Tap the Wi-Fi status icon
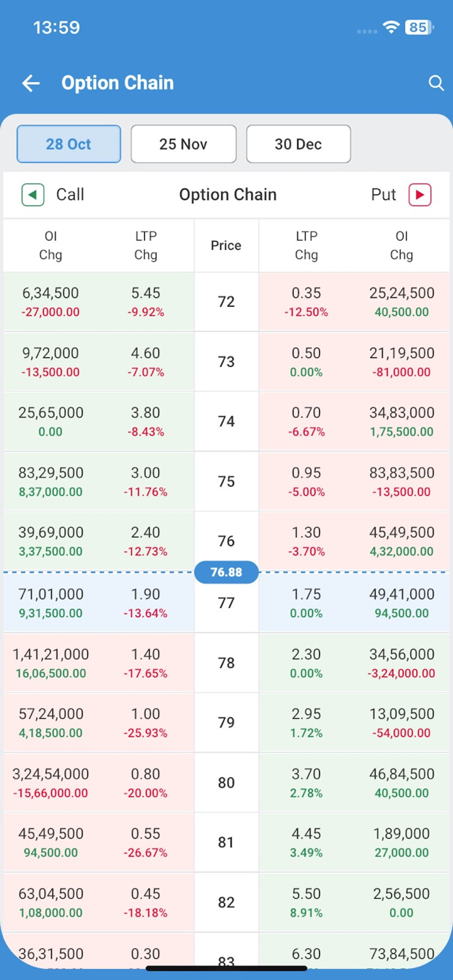453x980 pixels. (391, 27)
